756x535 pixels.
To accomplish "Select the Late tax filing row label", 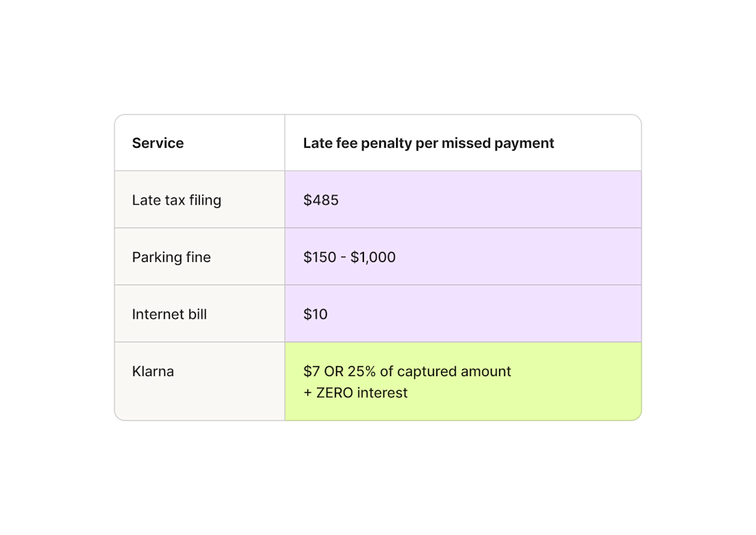I will pos(176,200).
